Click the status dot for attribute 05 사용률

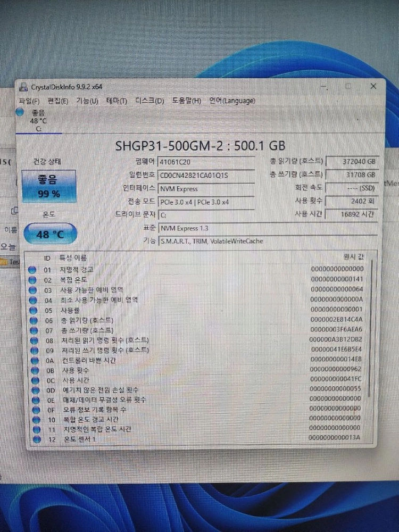click(x=33, y=311)
